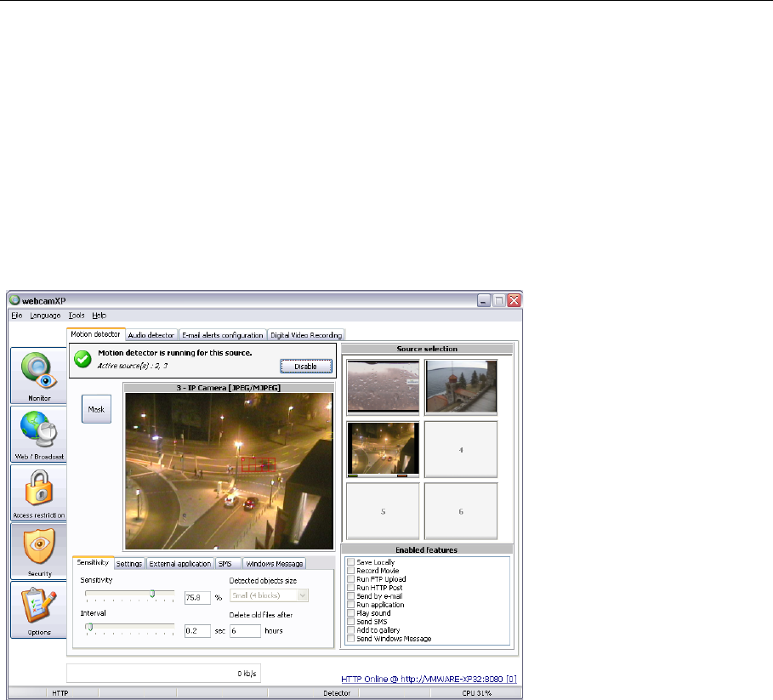Enable the Play sound checkbox

pos(351,612)
